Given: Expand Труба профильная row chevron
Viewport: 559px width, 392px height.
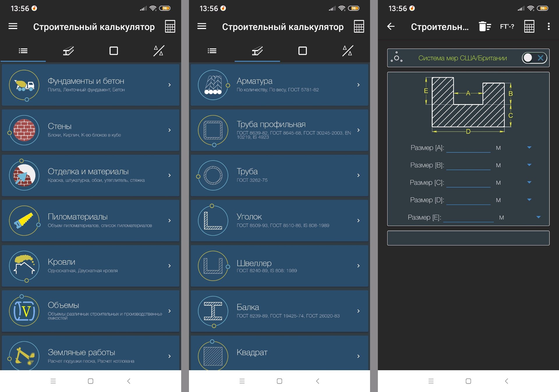Looking at the screenshot, I should [358, 130].
